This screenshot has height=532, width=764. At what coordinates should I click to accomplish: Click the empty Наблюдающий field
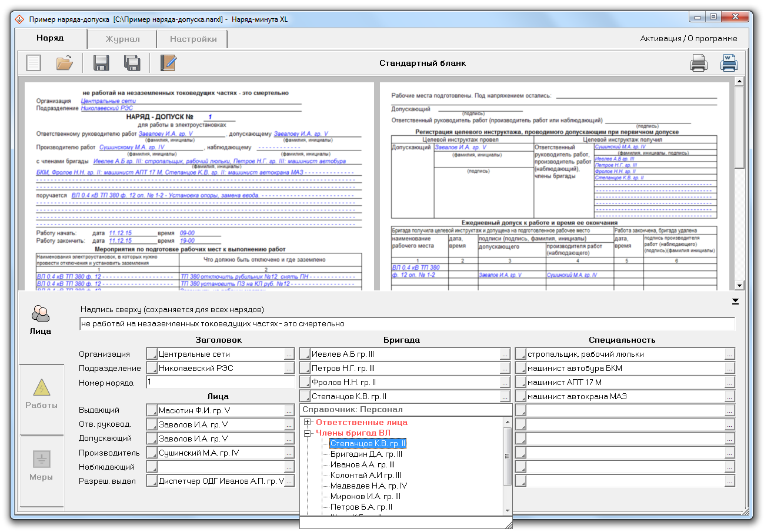221,467
